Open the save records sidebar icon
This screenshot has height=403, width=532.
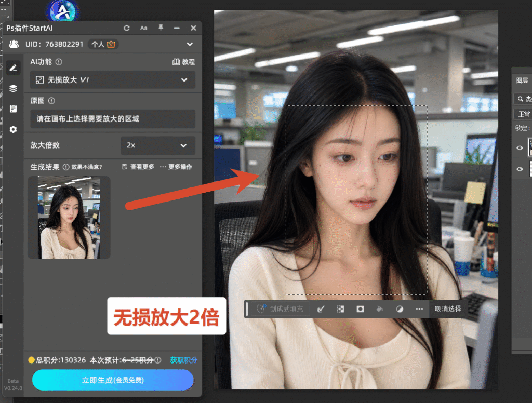tap(13, 109)
